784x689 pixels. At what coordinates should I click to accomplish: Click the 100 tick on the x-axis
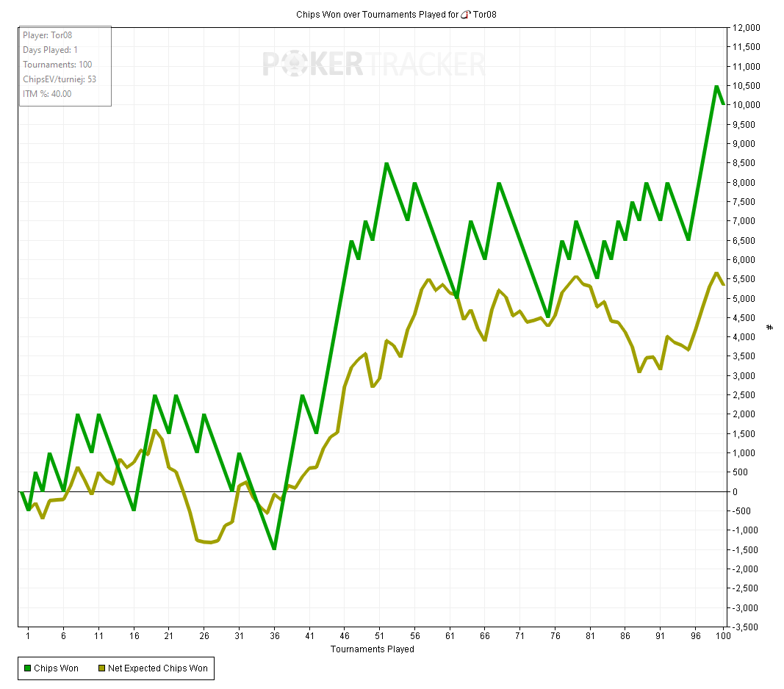(725, 635)
